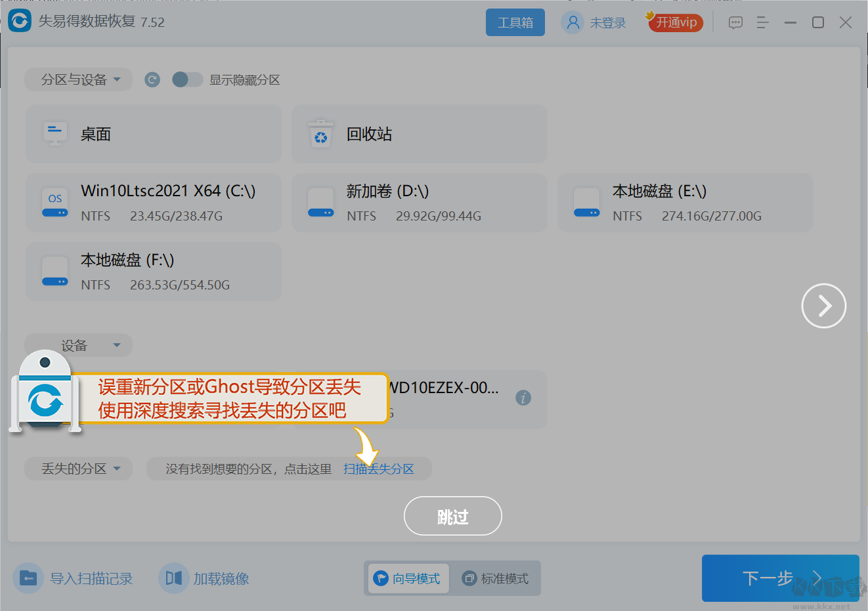Expand the 设备 dropdown
This screenshot has width=868, height=611.
79,345
